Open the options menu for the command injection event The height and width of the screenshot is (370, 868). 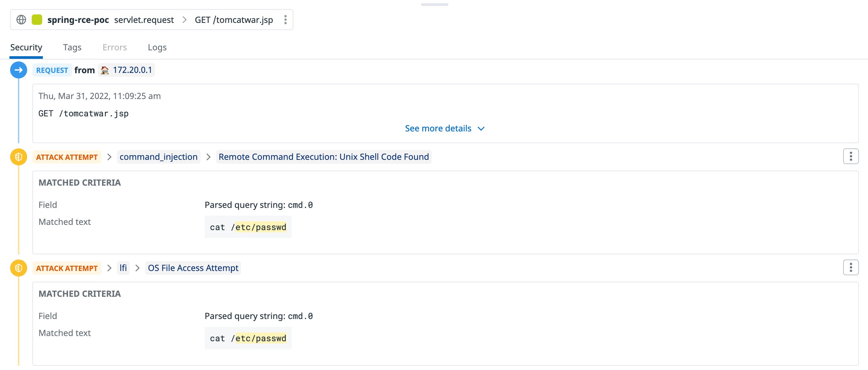[x=850, y=156]
